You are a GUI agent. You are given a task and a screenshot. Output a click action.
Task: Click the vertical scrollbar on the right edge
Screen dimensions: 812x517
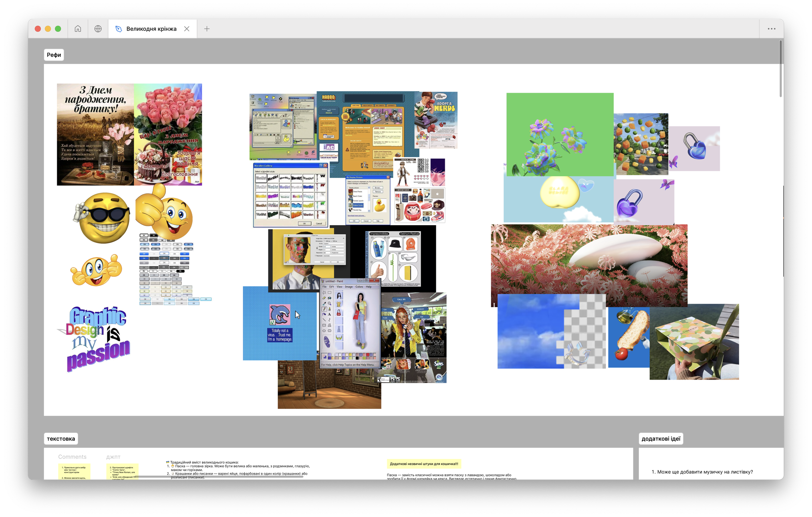pos(781,69)
